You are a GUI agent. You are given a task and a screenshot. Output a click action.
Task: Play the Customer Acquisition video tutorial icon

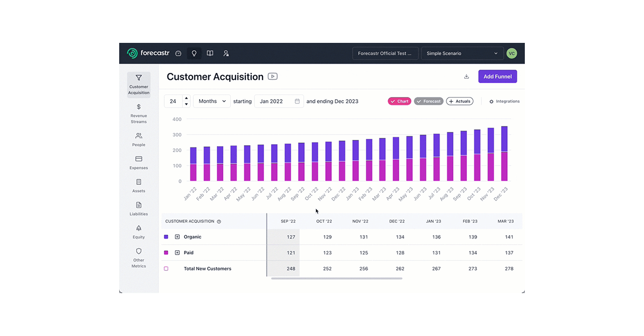pyautogui.click(x=273, y=77)
